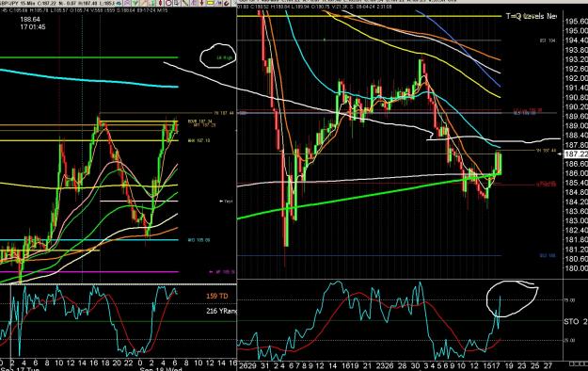
Task: Click the T=Q Levels legend text
Action: pyautogui.click(x=532, y=16)
